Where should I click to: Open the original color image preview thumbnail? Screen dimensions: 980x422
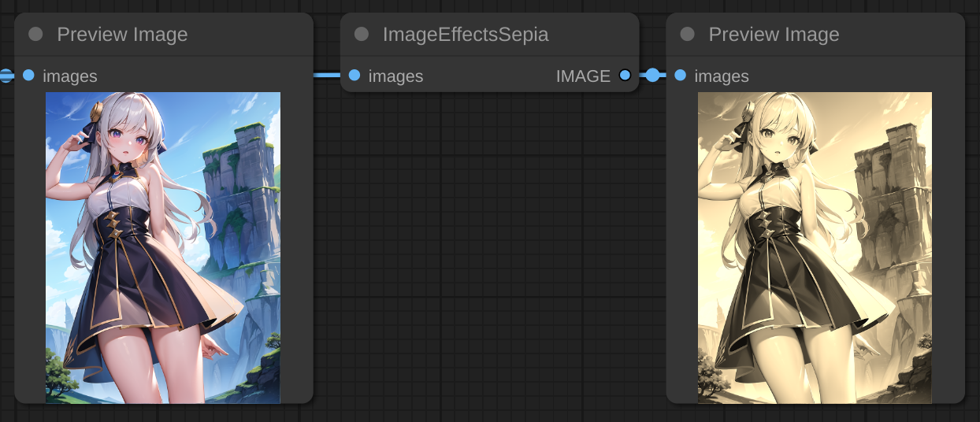click(163, 247)
